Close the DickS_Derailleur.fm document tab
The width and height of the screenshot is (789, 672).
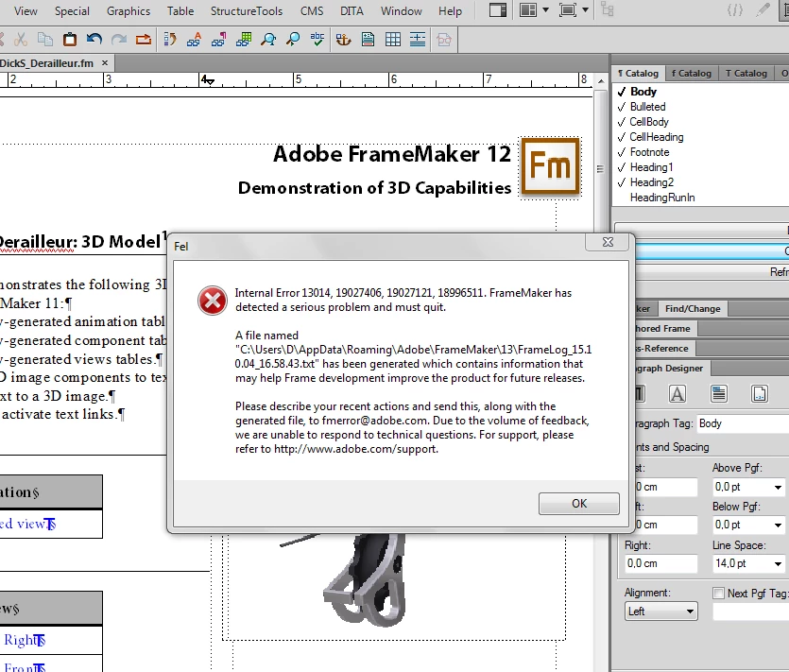[105, 63]
